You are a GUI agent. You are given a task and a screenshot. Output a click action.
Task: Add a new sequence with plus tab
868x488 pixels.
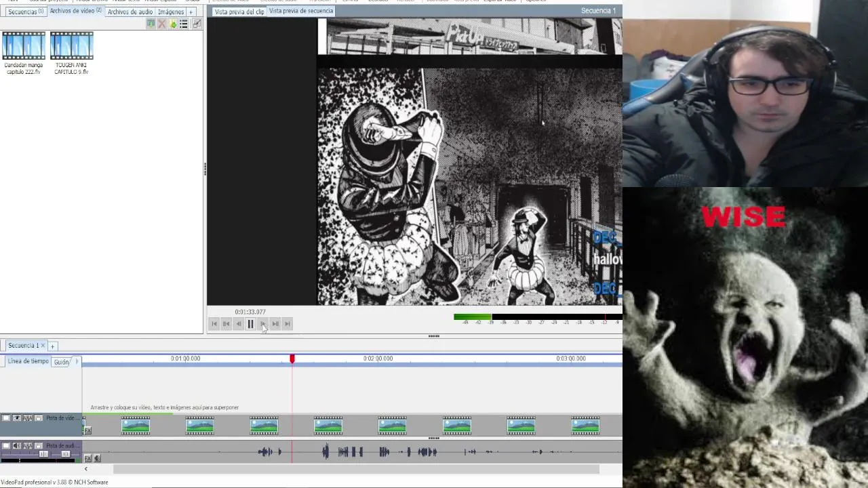click(x=52, y=346)
